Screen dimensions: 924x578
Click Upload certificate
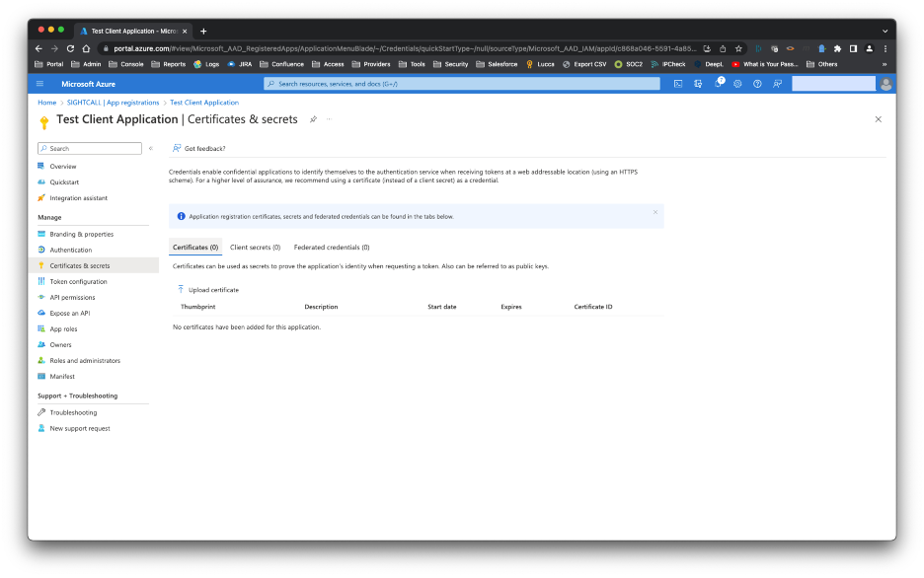pyautogui.click(x=208, y=290)
